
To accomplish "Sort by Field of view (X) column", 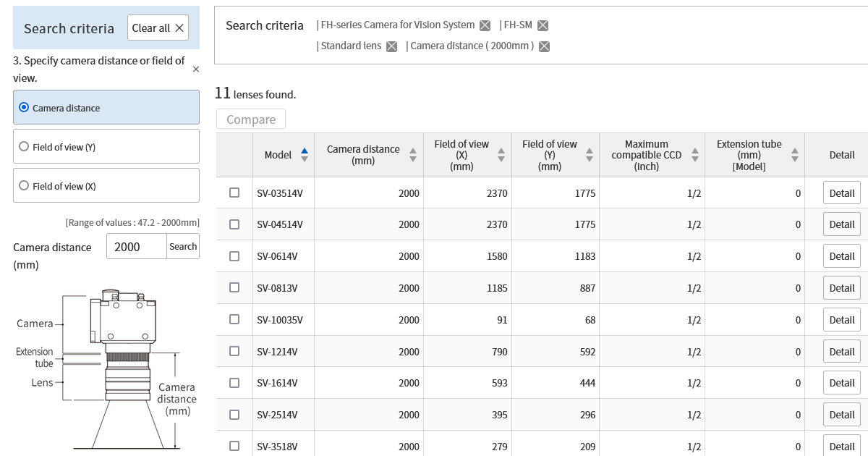I will (501, 155).
